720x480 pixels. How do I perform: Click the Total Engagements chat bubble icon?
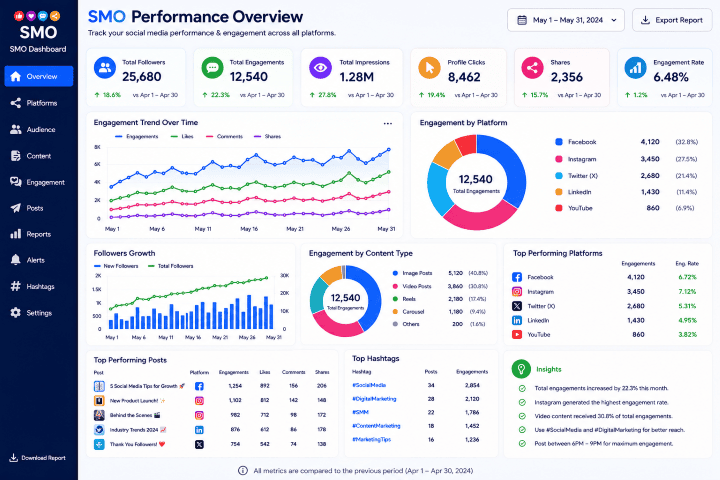tap(213, 68)
